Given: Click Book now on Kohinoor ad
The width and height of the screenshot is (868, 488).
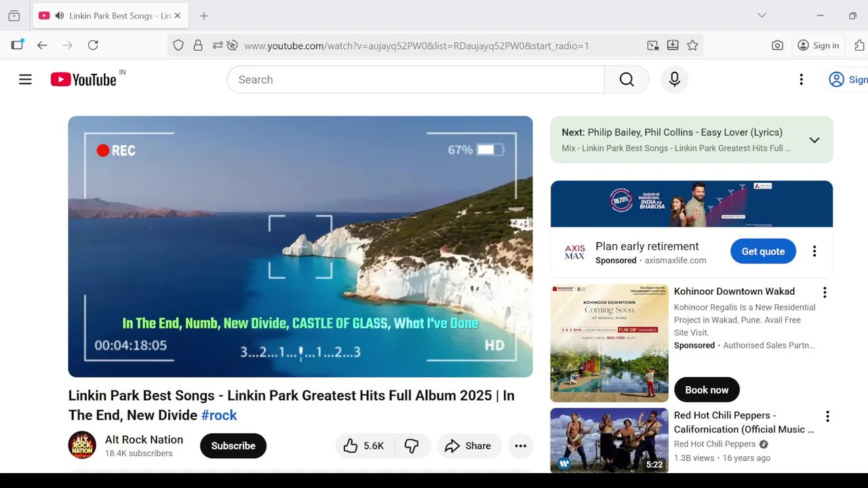Looking at the screenshot, I should pos(707,390).
